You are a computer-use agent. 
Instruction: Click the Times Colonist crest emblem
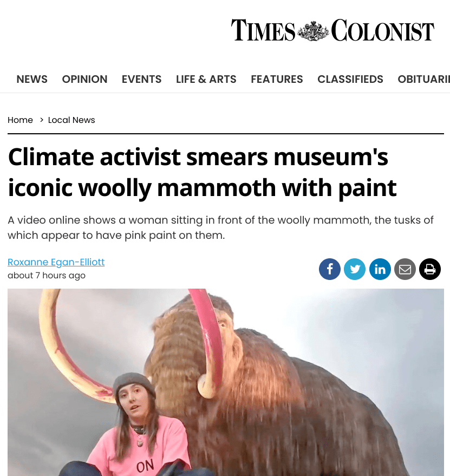311,30
